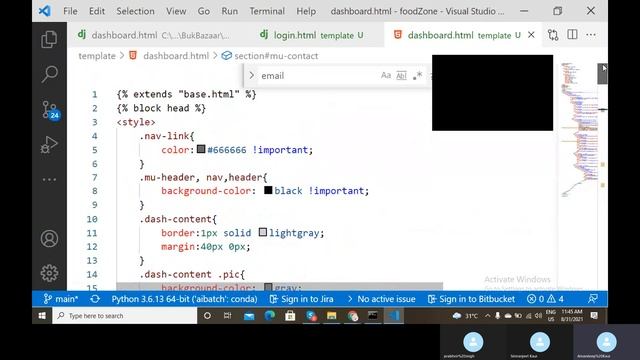Open Task View in taskbar

[227, 316]
